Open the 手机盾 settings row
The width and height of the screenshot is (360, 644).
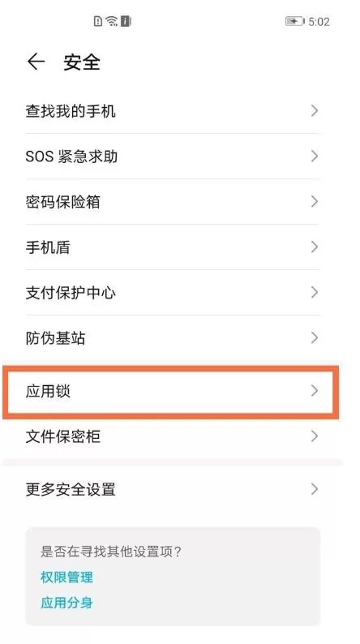pos(173,247)
